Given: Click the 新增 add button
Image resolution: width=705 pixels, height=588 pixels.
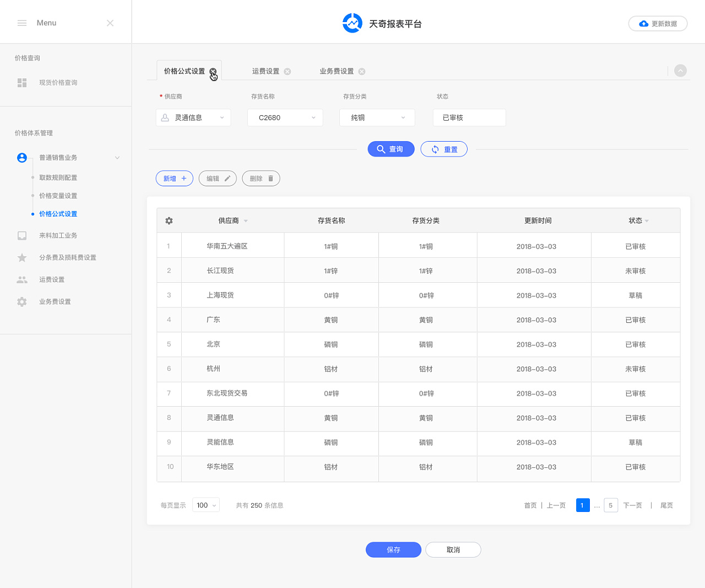Looking at the screenshot, I should [175, 179].
